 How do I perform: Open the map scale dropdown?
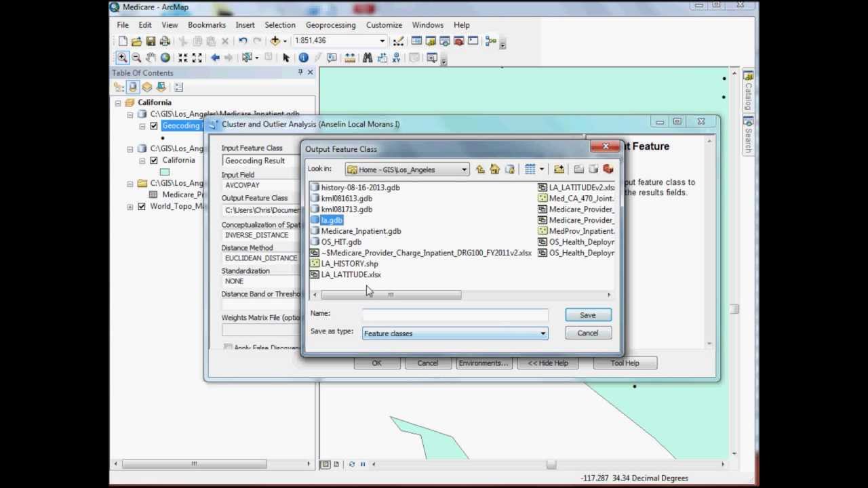(x=382, y=41)
